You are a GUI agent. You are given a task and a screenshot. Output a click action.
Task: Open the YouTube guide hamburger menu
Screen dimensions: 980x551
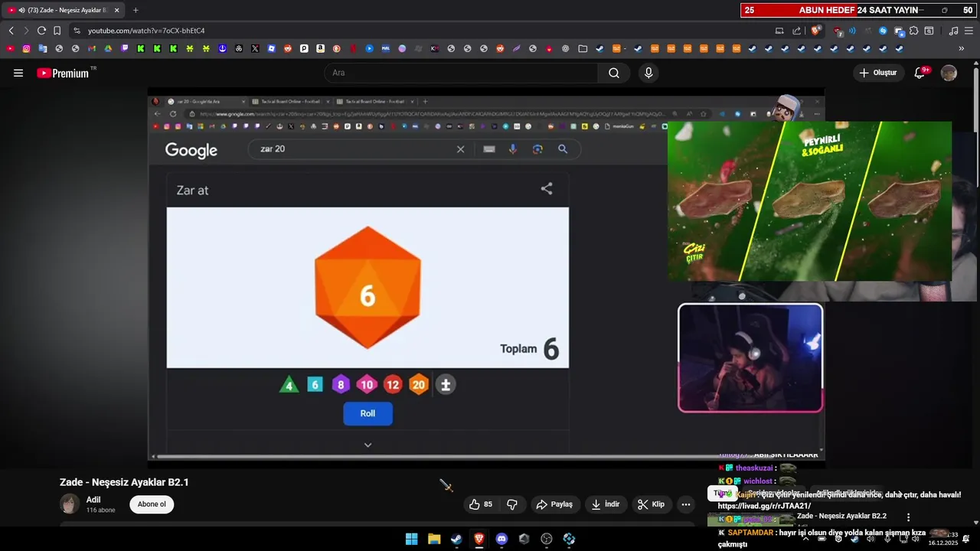tap(18, 73)
